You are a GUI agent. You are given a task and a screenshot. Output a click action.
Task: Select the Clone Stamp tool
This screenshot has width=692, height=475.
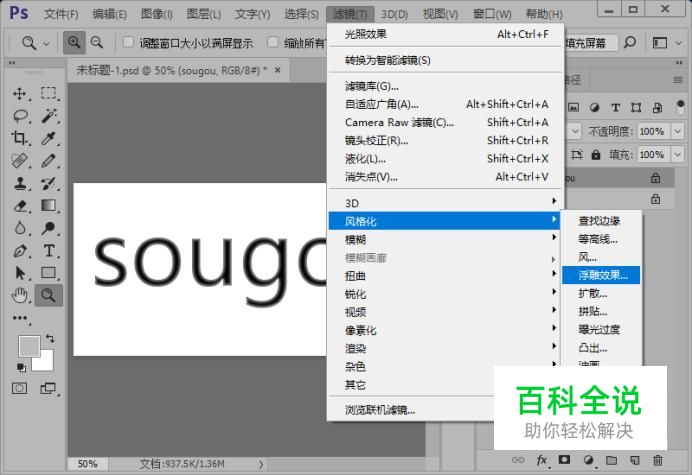tap(19, 183)
